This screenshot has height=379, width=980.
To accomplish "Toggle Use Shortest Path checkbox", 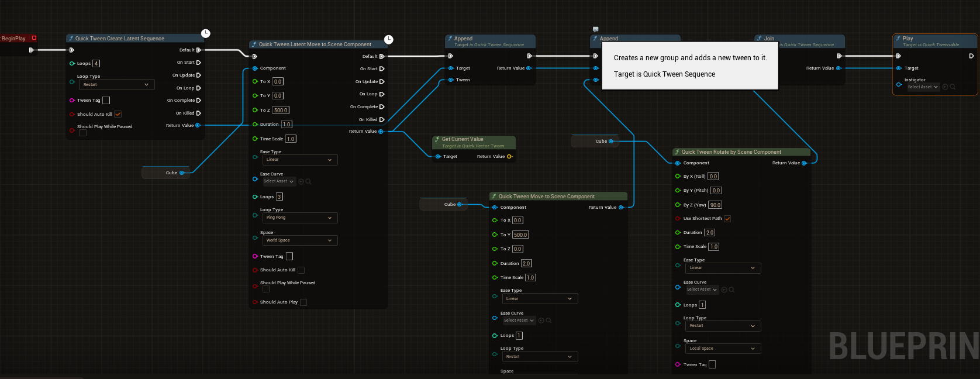I will 727,219.
